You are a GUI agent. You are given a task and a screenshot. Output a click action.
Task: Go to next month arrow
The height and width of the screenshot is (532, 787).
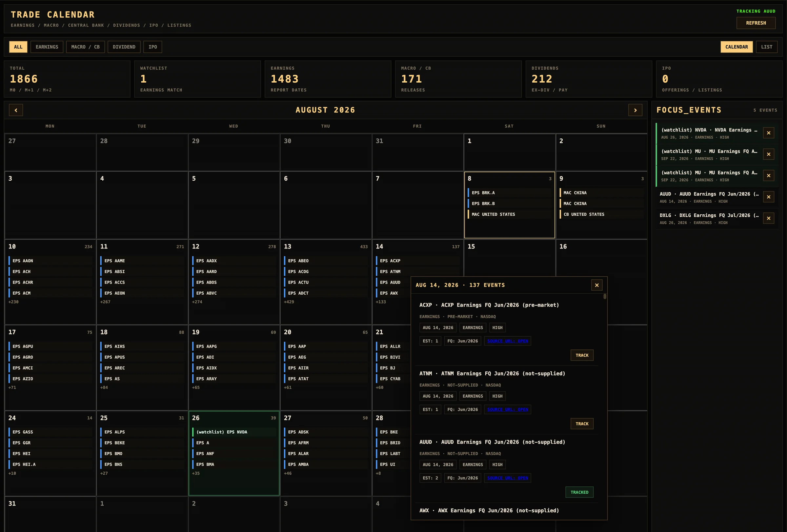[x=635, y=110]
